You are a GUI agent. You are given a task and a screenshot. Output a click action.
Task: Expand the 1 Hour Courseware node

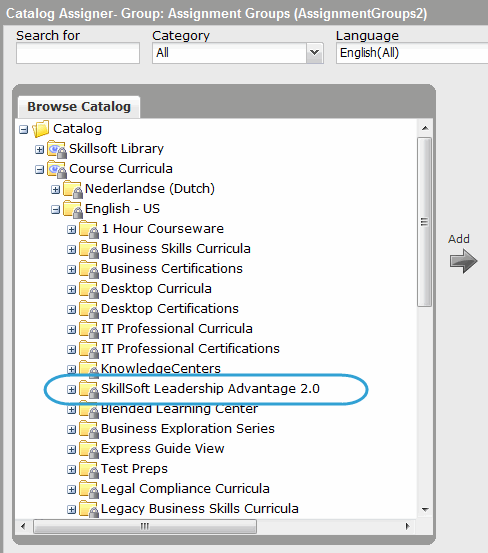(72, 230)
